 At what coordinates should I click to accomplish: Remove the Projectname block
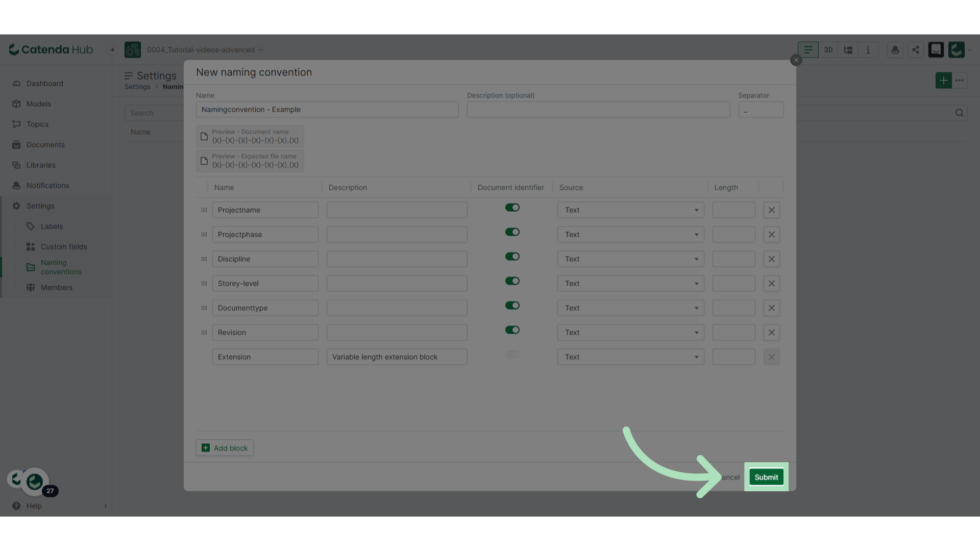(772, 210)
